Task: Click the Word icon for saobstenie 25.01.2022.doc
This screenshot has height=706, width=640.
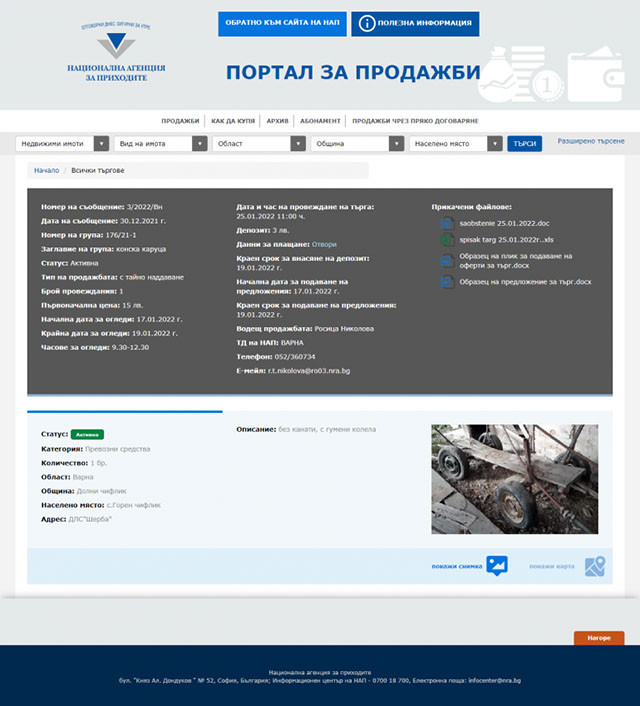Action: point(446,222)
